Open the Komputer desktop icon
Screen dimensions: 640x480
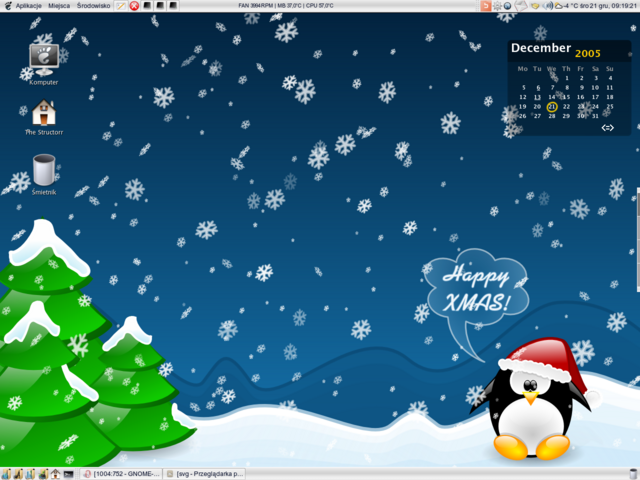pyautogui.click(x=44, y=64)
